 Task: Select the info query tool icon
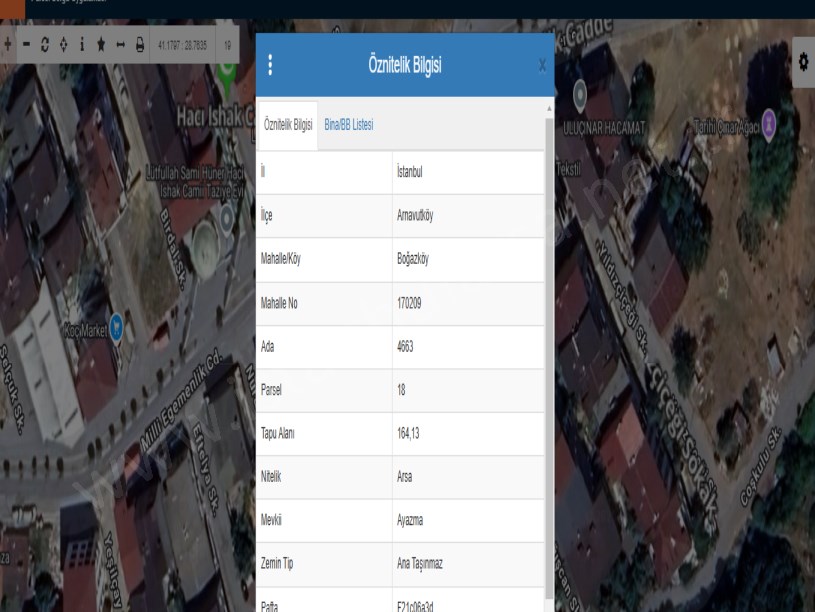point(82,45)
